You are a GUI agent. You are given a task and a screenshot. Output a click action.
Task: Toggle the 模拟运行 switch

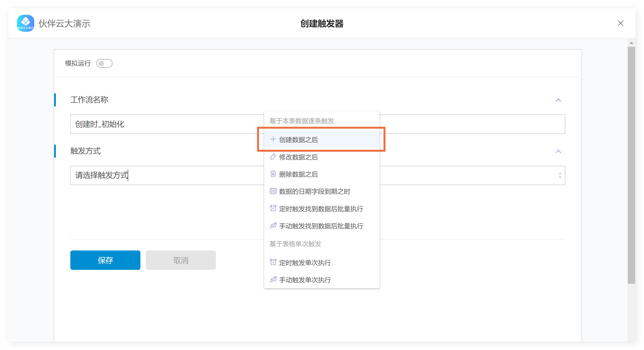click(x=104, y=63)
